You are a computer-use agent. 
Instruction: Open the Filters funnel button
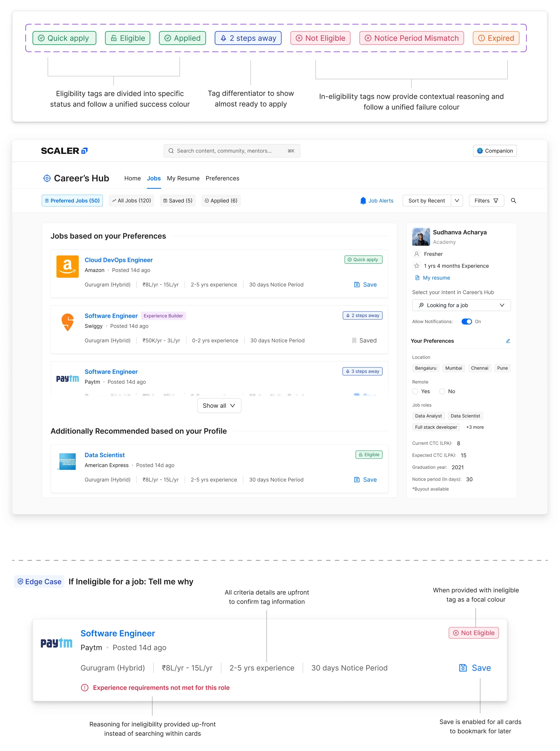(487, 201)
